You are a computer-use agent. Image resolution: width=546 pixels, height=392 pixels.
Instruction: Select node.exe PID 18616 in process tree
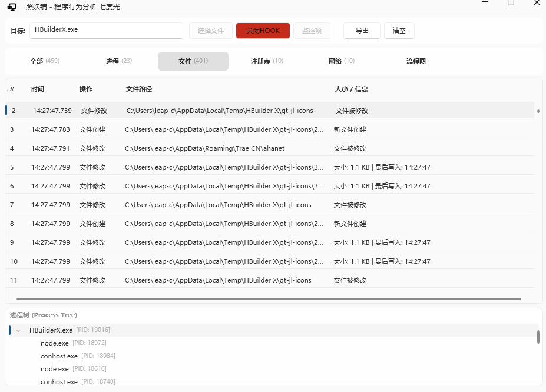74,368
